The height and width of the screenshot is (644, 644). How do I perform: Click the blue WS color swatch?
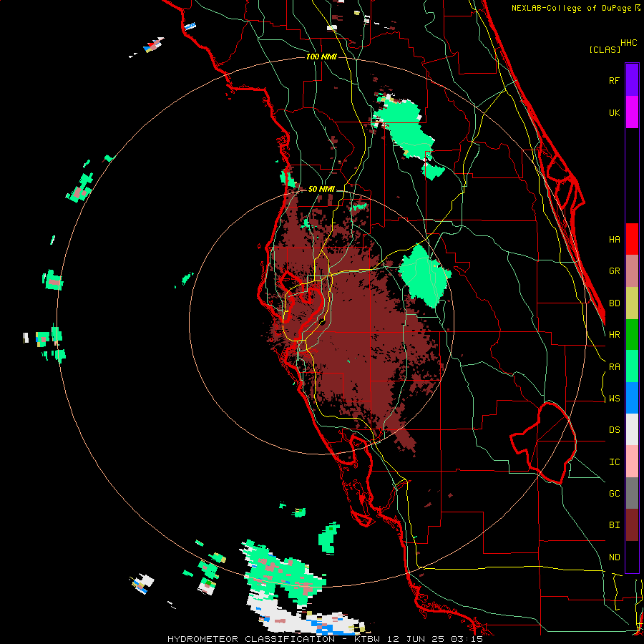point(632,398)
